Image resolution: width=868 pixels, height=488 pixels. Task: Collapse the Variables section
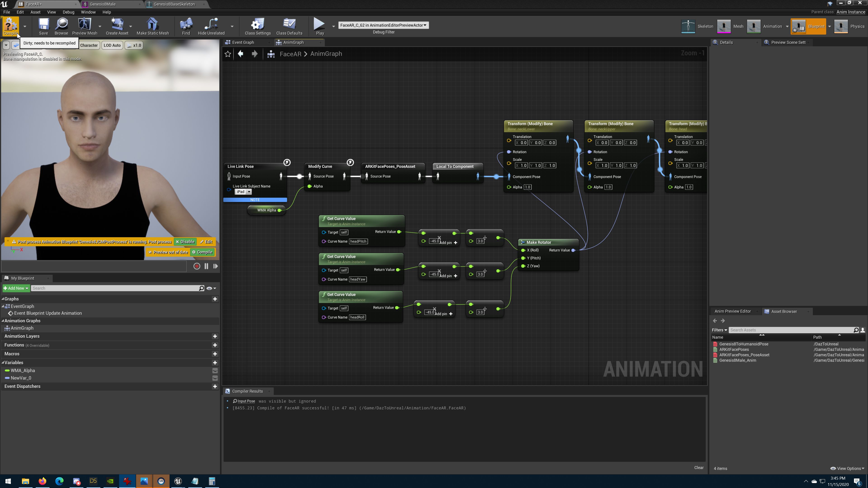coord(3,363)
